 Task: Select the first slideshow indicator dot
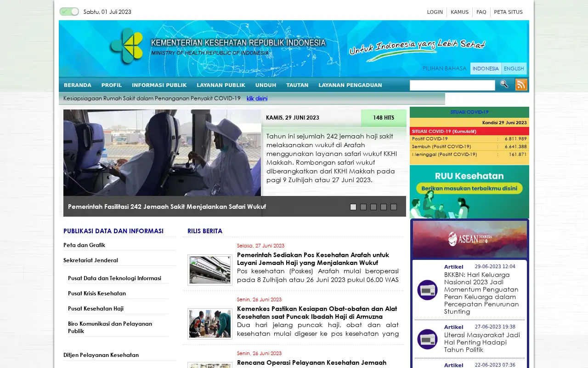353,207
